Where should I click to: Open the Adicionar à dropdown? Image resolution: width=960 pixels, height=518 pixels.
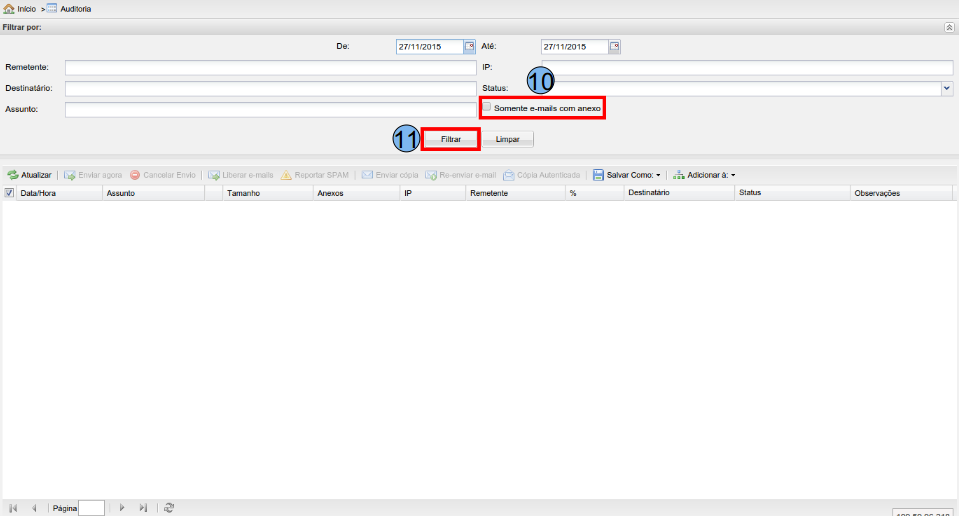pyautogui.click(x=704, y=175)
